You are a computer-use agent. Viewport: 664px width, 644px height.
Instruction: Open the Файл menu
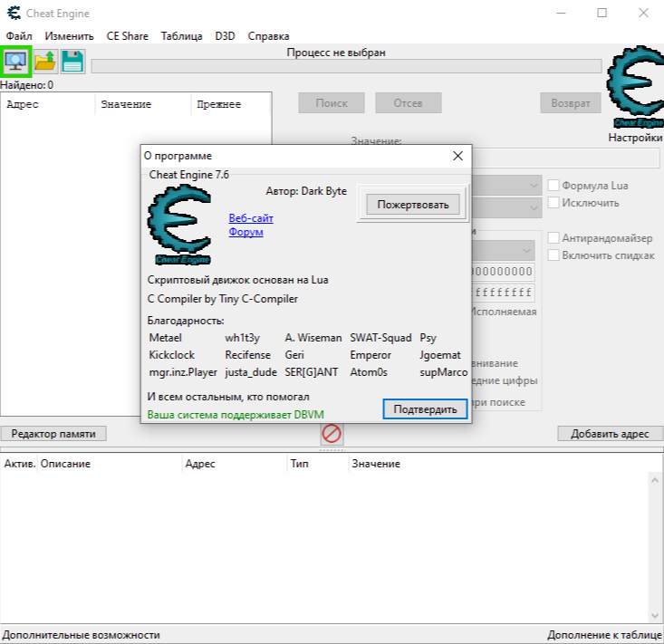point(19,36)
